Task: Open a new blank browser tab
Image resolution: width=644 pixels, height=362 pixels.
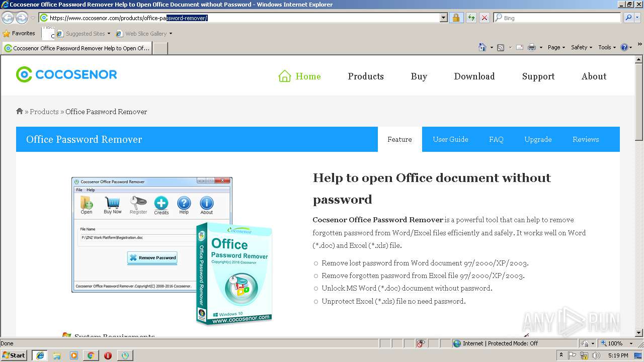Action: click(160, 48)
